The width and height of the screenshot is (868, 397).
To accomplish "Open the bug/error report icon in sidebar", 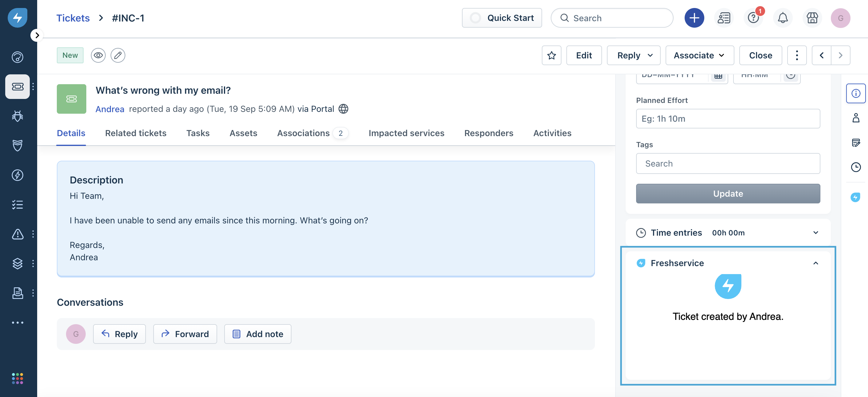I will pos(17,117).
